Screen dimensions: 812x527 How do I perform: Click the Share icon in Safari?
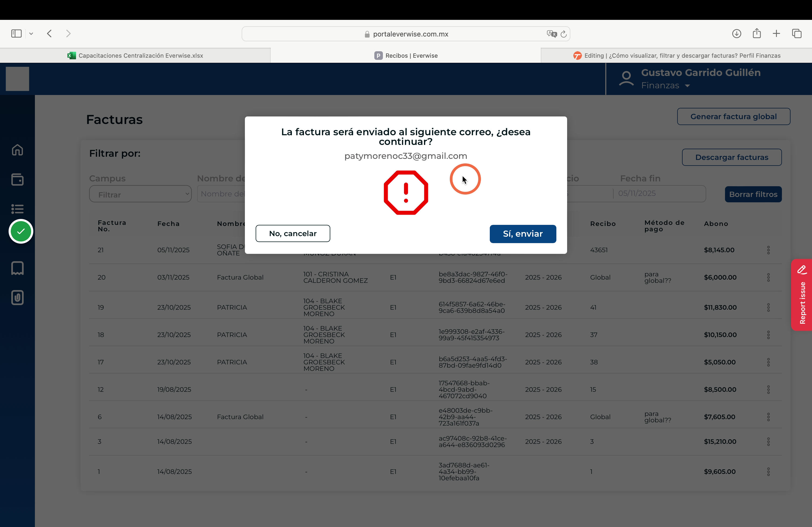[x=757, y=33]
